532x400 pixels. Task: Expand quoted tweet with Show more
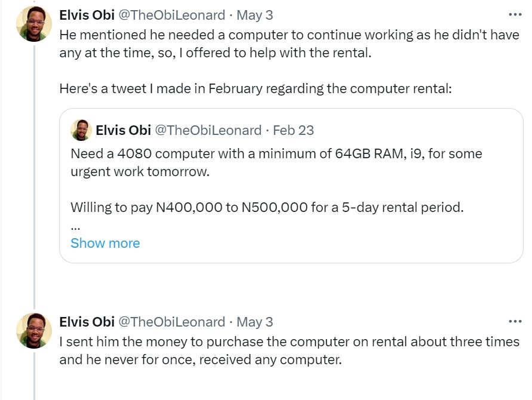[x=105, y=243]
